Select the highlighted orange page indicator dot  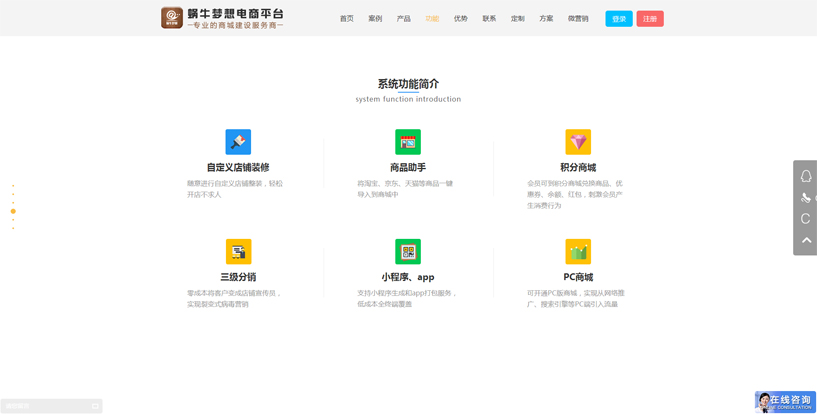click(x=13, y=212)
